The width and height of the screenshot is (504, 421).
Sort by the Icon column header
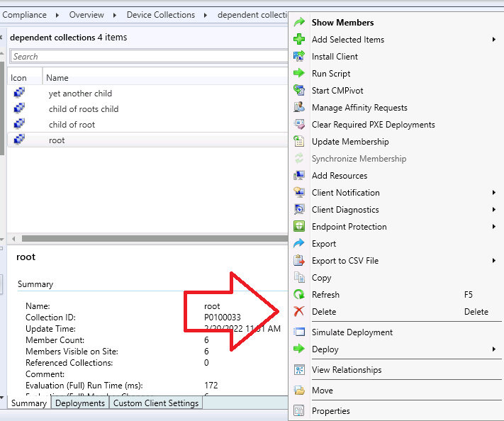click(x=25, y=77)
